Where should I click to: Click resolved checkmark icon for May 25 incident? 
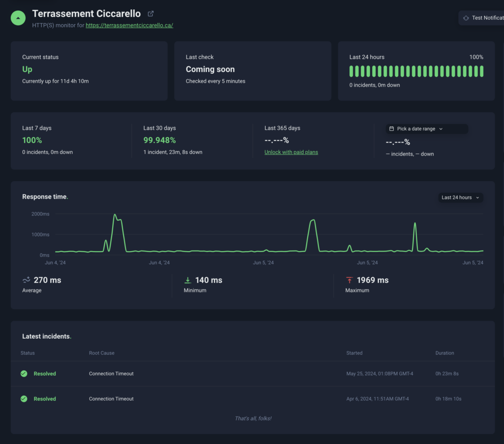(x=24, y=374)
